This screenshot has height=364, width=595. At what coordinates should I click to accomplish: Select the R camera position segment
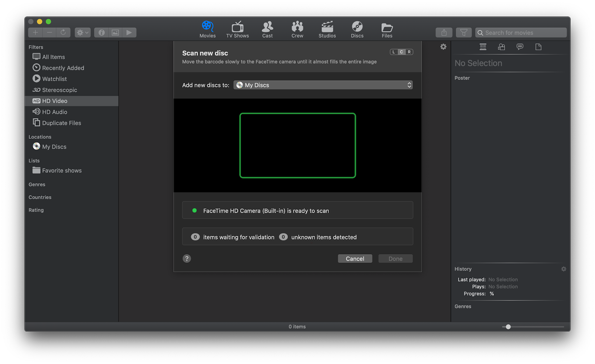409,52
